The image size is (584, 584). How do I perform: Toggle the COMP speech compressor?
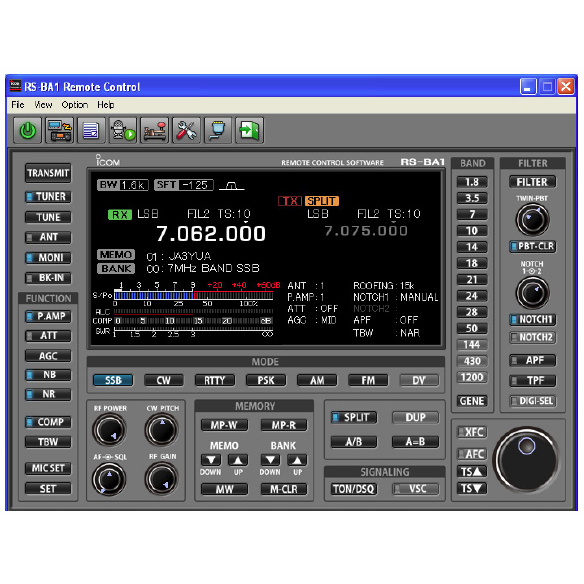coord(48,422)
